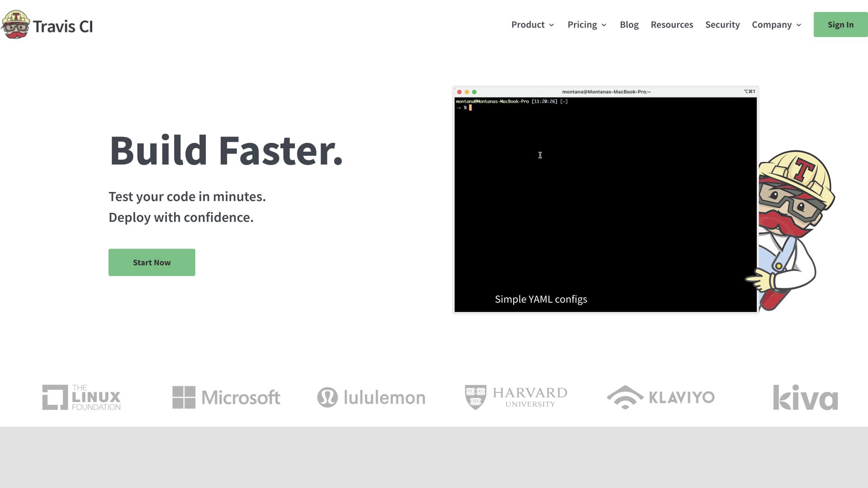Screen dimensions: 868x488
Task: Open the Pricing dropdown chevron
Action: [x=604, y=25]
